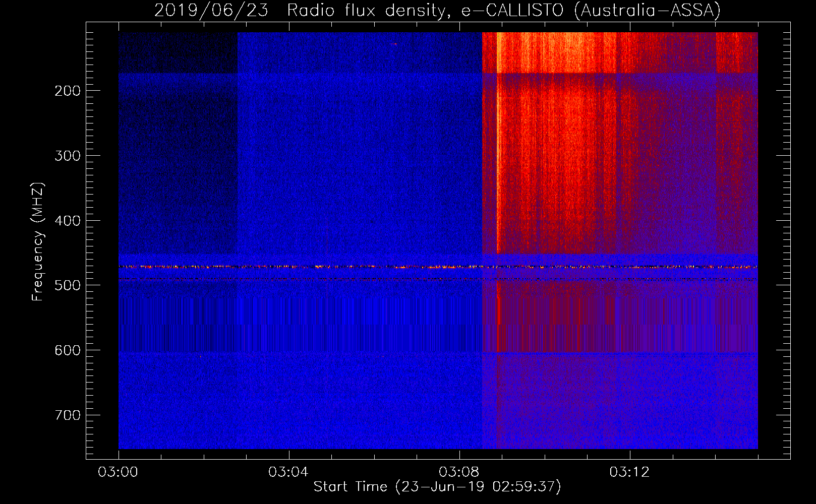Click the 200 frequency tick label

click(x=68, y=91)
